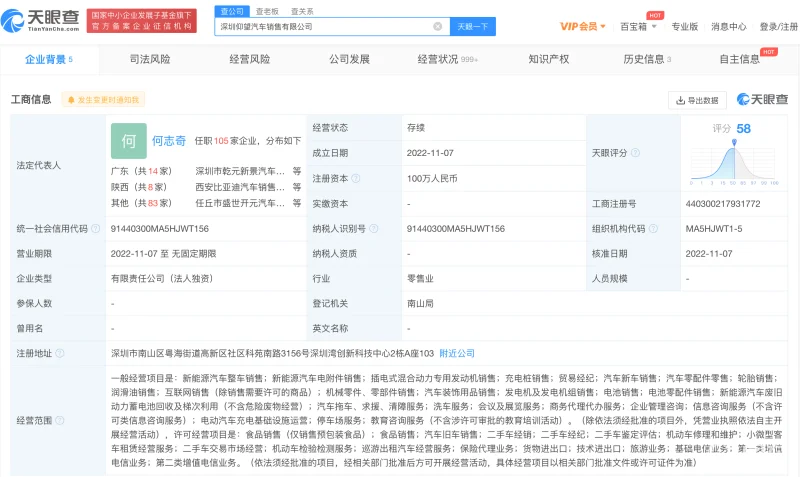800x477 pixels.
Task: Switch to 知识产权 tab
Action: [548, 59]
